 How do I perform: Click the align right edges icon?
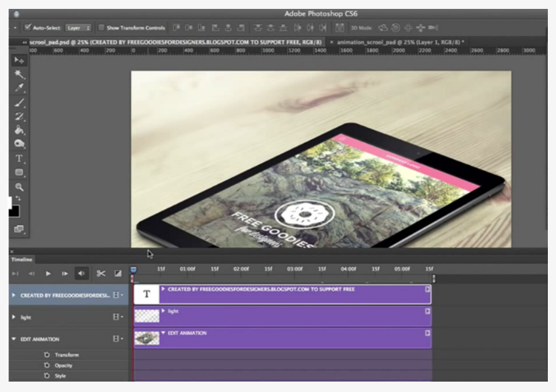(241, 27)
